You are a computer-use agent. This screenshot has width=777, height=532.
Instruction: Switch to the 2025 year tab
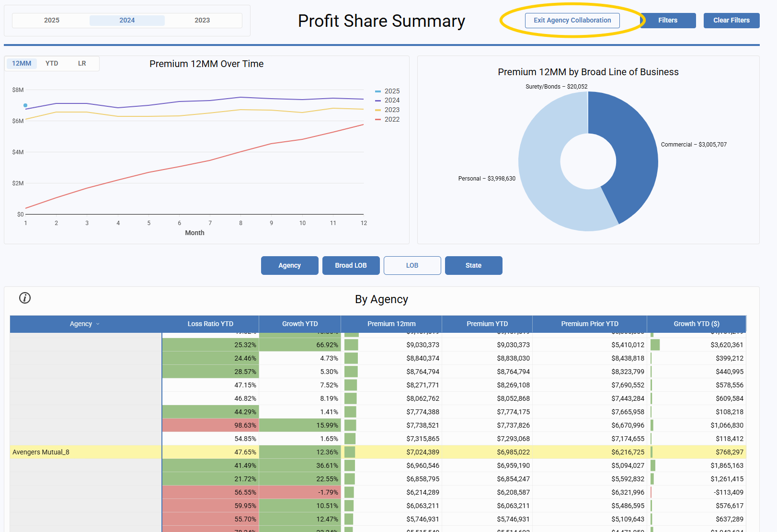pos(52,20)
